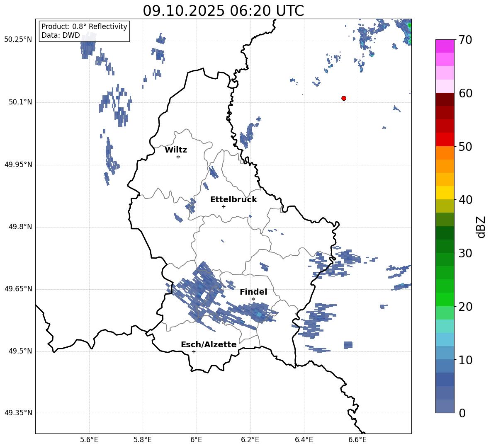491x448 pixels.
Task: Click the 30 colorbar tick label
Action: click(465, 253)
